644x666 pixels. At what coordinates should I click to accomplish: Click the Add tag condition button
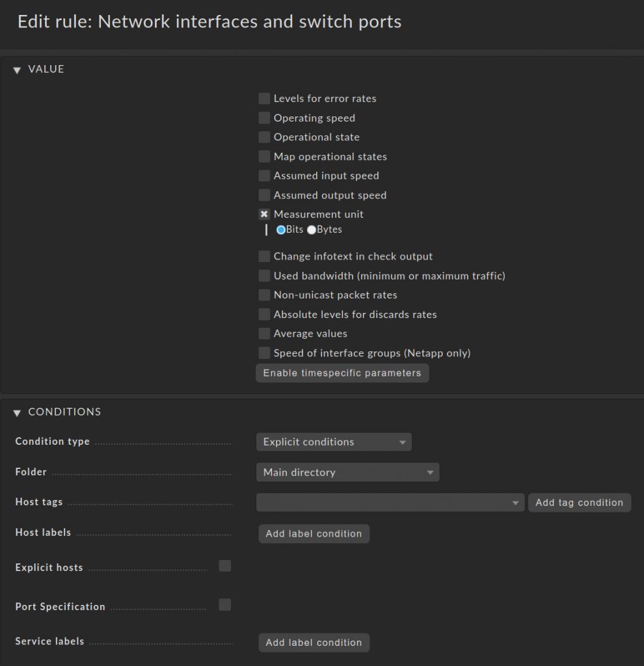click(x=580, y=503)
